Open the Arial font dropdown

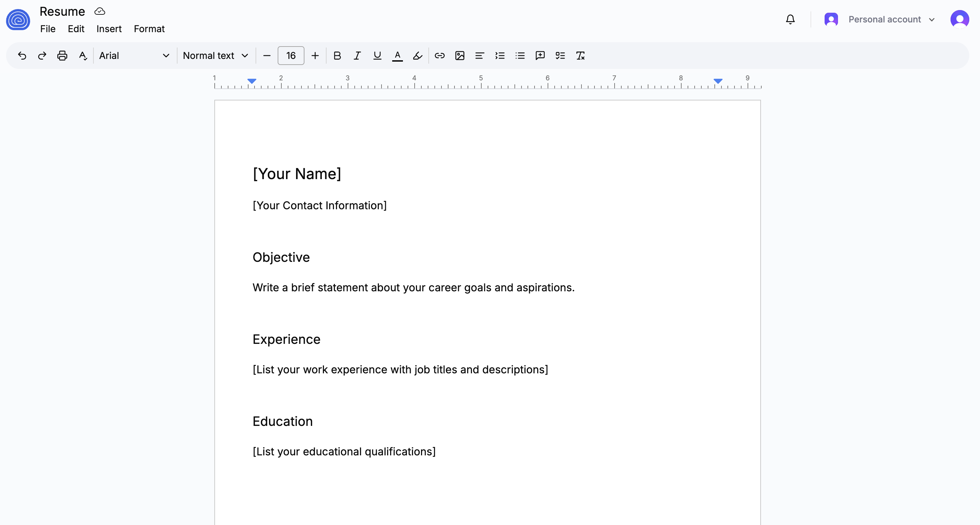(134, 56)
